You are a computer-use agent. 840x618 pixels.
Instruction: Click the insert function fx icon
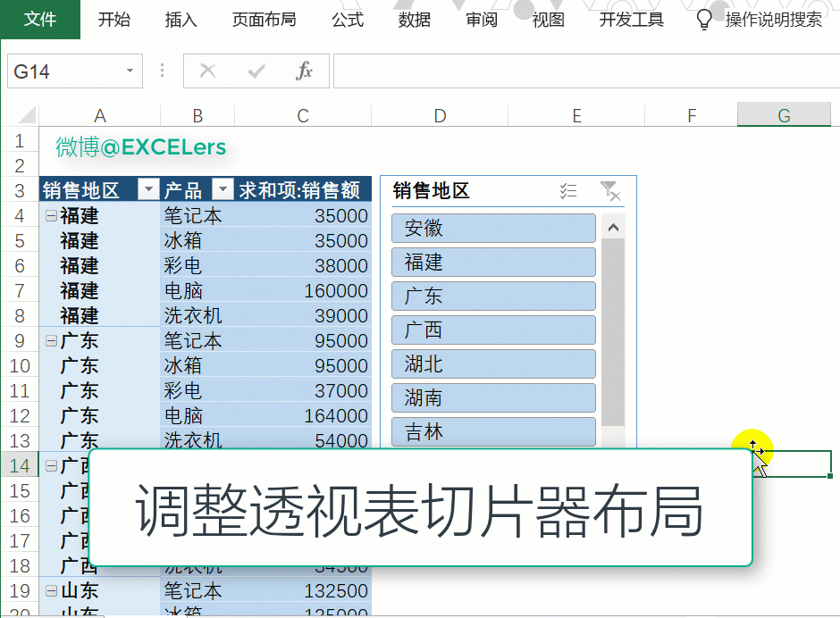[x=305, y=71]
